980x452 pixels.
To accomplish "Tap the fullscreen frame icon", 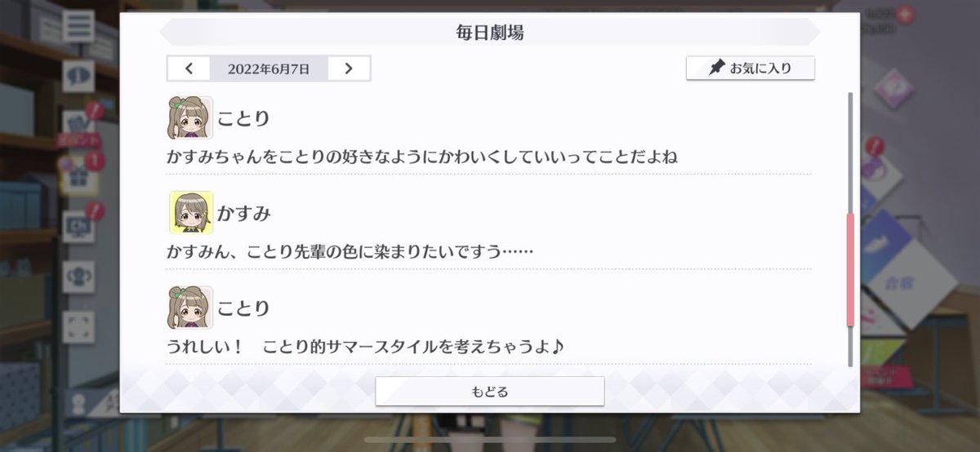I will pyautogui.click(x=79, y=326).
